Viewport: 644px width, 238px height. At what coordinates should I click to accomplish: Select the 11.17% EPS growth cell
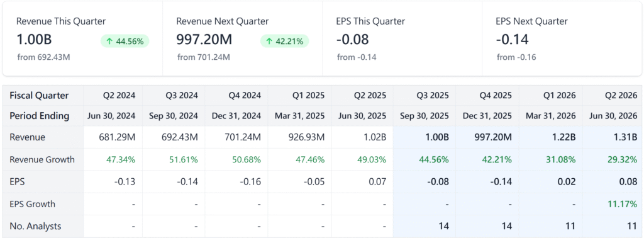point(613,204)
